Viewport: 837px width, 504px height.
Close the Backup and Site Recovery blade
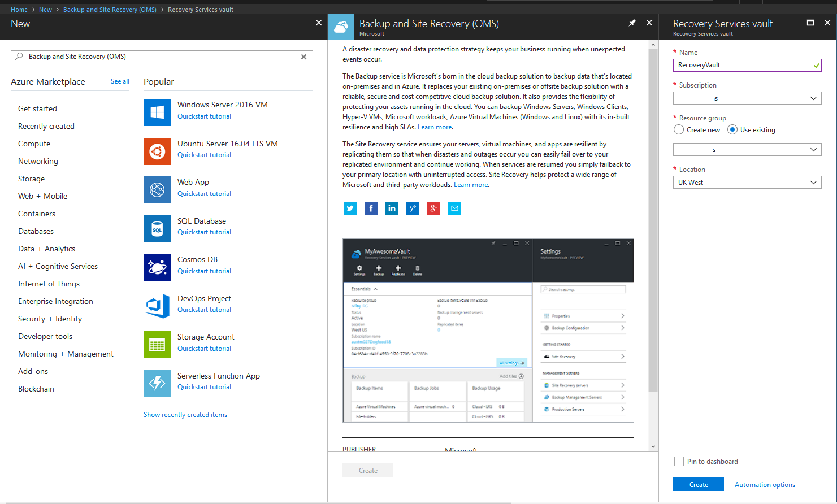[649, 23]
